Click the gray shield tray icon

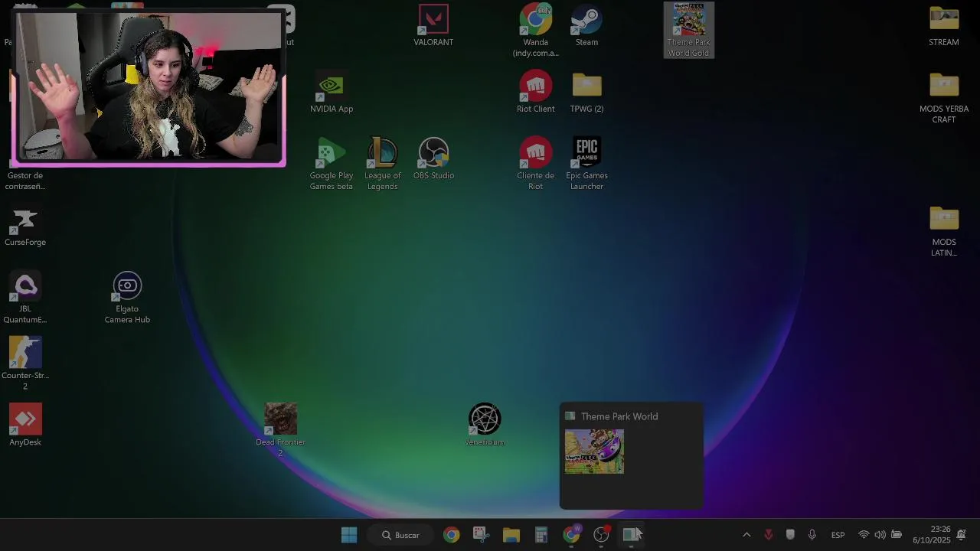pyautogui.click(x=790, y=535)
